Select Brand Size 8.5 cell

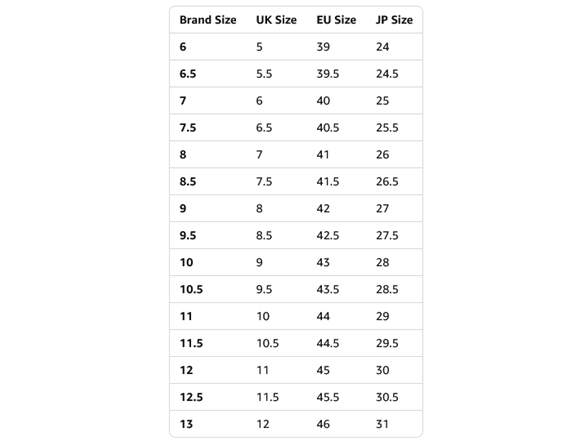tap(188, 182)
